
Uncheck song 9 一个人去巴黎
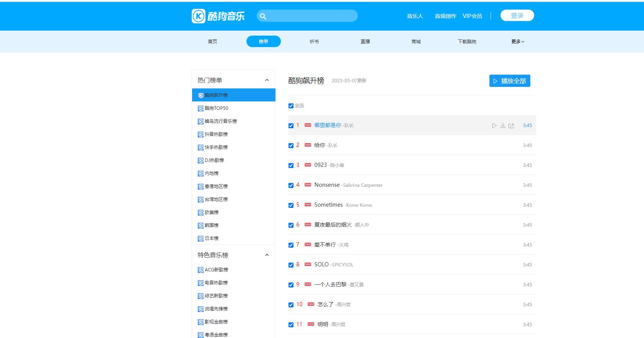(291, 285)
